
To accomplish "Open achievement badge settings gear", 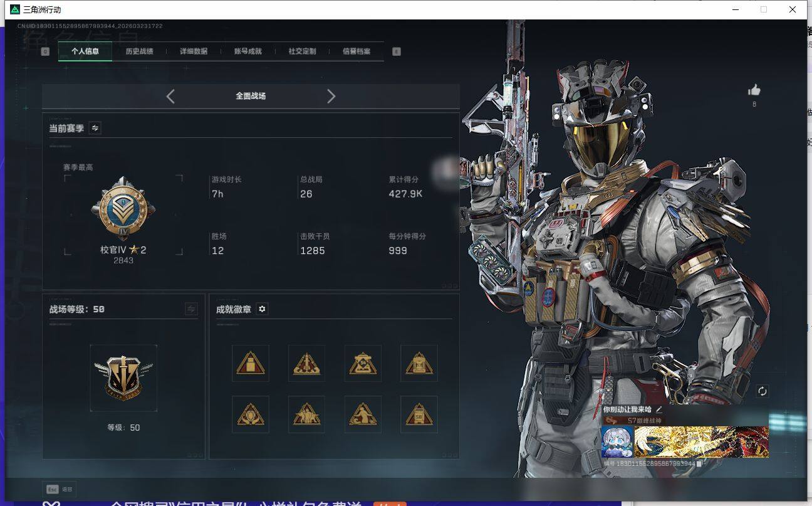I will 262,309.
